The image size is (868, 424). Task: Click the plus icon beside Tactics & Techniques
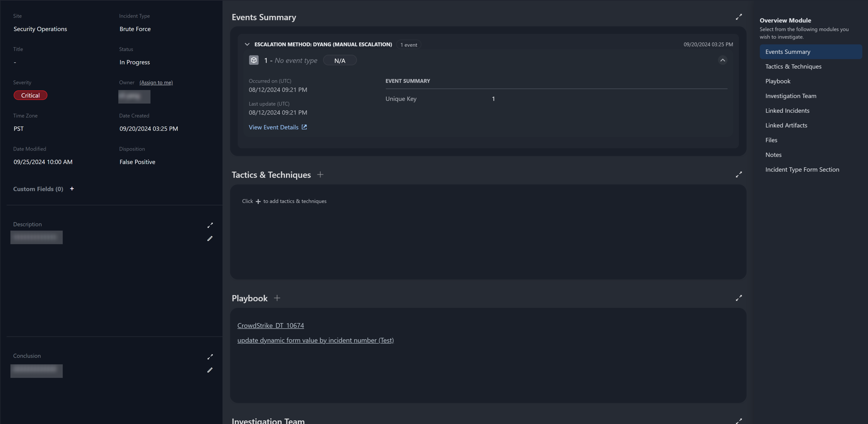click(320, 174)
